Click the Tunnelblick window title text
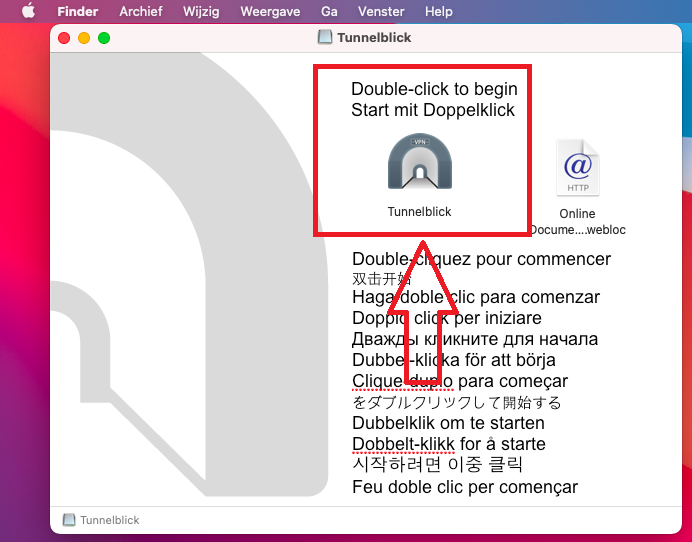Screen dimensions: 692x542 pos(374,38)
